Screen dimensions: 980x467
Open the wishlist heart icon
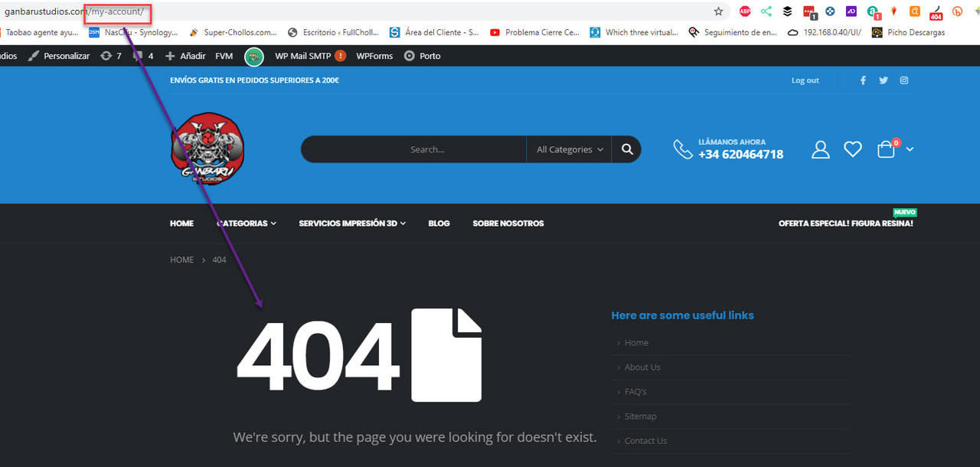pos(853,149)
